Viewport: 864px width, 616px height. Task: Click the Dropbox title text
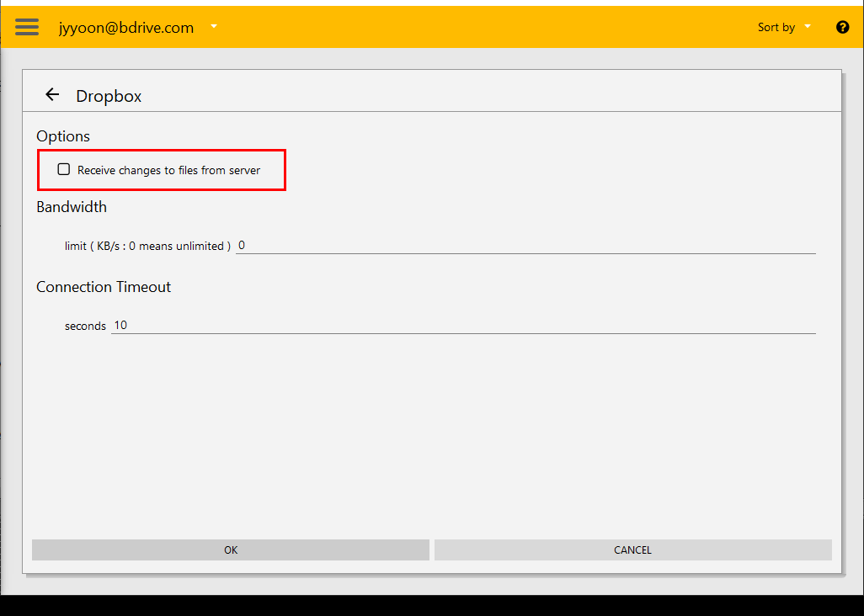pyautogui.click(x=109, y=96)
